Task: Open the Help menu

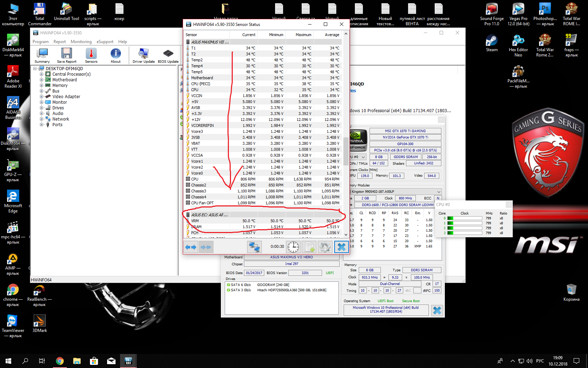Action: [x=122, y=42]
